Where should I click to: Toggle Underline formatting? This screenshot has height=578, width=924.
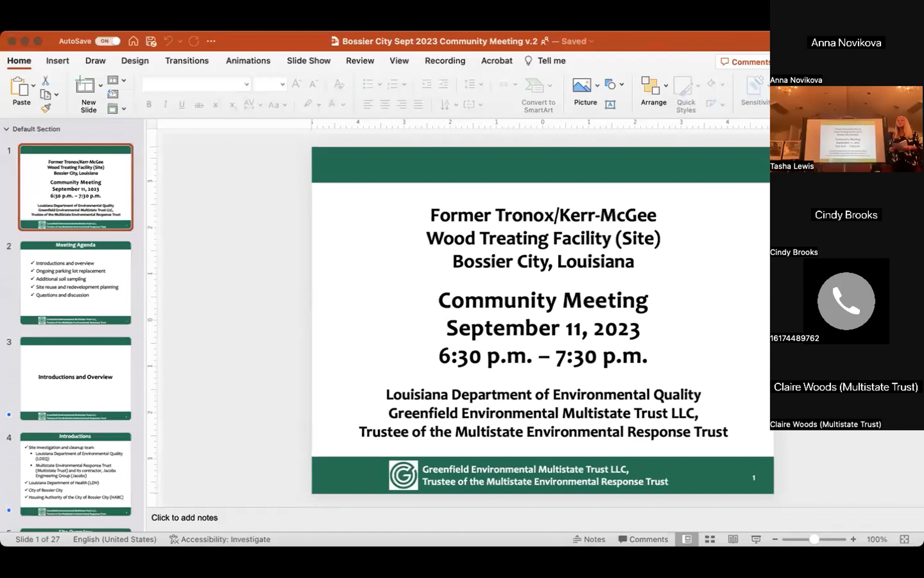coord(182,104)
